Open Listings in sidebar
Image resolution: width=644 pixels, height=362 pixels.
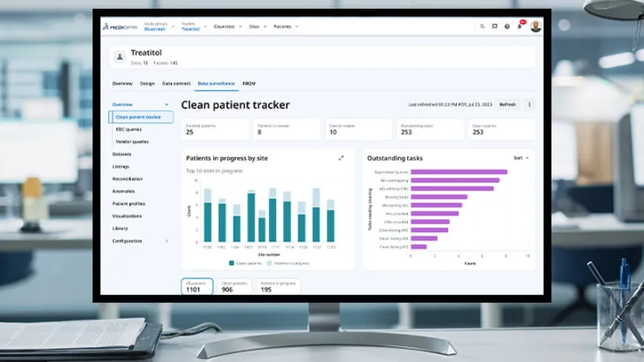click(121, 166)
